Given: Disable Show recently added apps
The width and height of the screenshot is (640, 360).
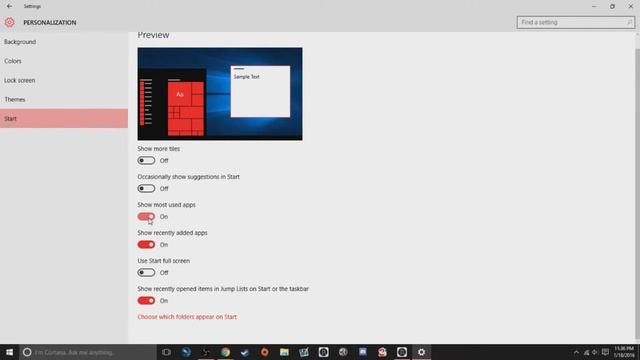Looking at the screenshot, I should coord(146,244).
